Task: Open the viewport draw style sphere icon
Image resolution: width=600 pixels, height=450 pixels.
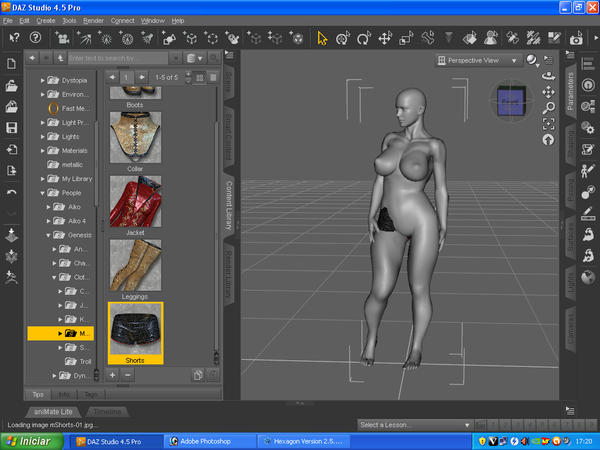Action: click(x=532, y=60)
